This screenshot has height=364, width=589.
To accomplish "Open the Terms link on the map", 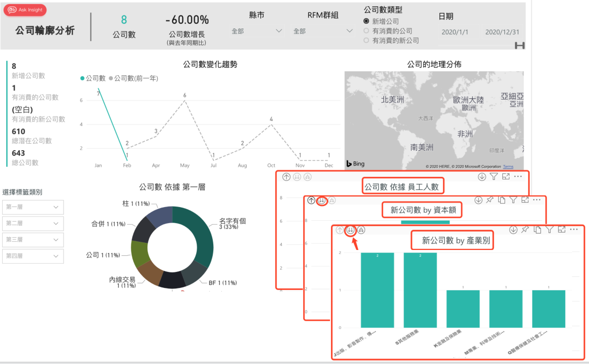I will coord(508,167).
